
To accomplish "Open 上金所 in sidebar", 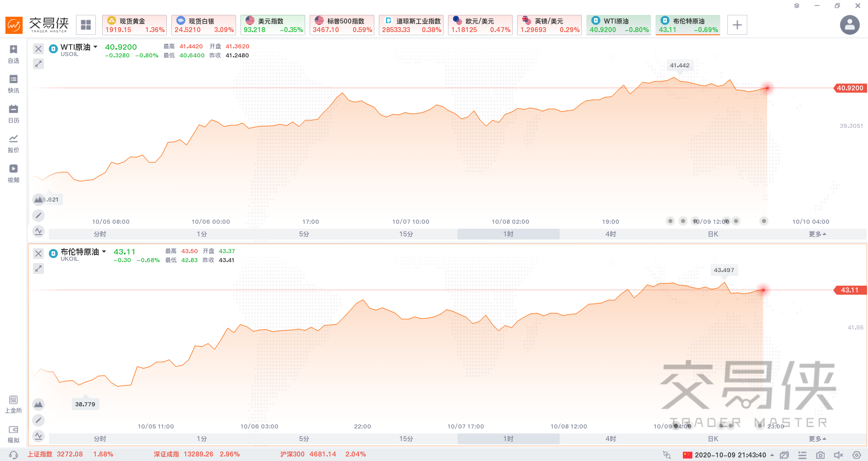I will (14, 404).
